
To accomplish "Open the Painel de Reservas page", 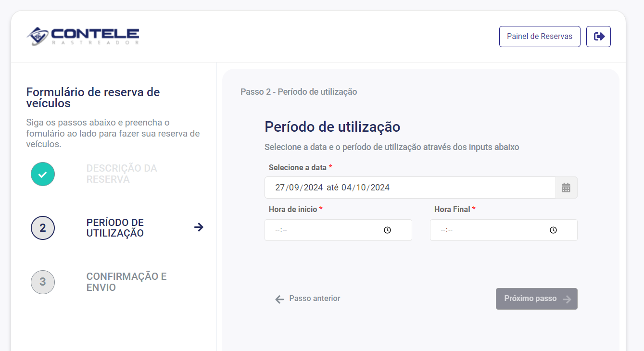I will pyautogui.click(x=540, y=36).
